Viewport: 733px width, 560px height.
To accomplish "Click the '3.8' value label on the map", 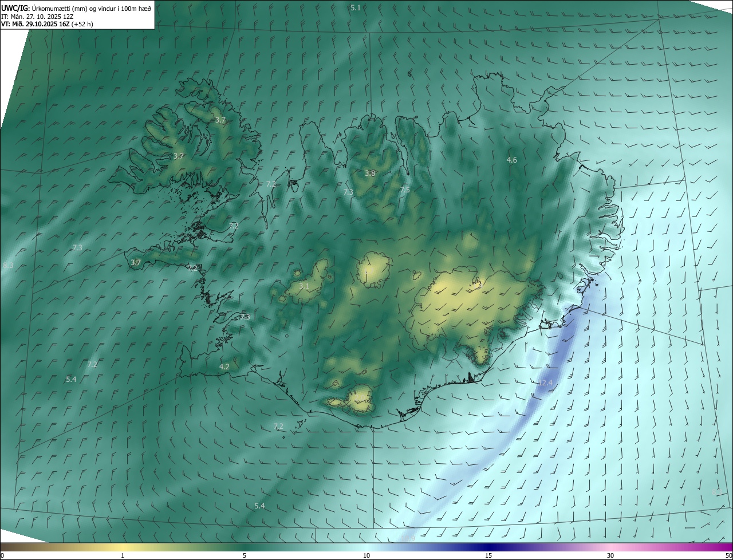I will pos(370,173).
